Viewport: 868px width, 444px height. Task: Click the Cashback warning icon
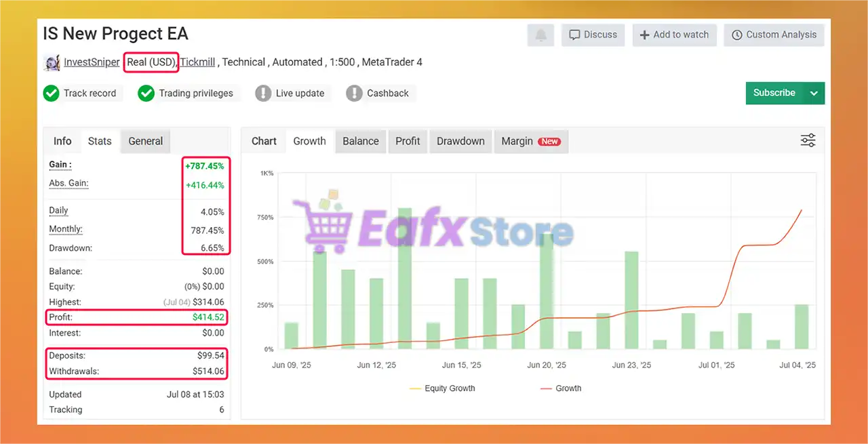[x=354, y=94]
